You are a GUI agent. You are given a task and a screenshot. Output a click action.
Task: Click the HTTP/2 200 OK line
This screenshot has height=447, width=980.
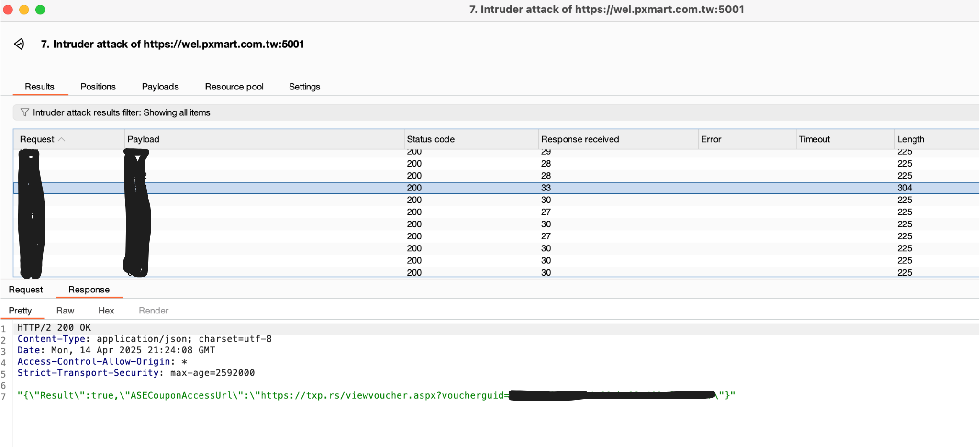(x=54, y=328)
